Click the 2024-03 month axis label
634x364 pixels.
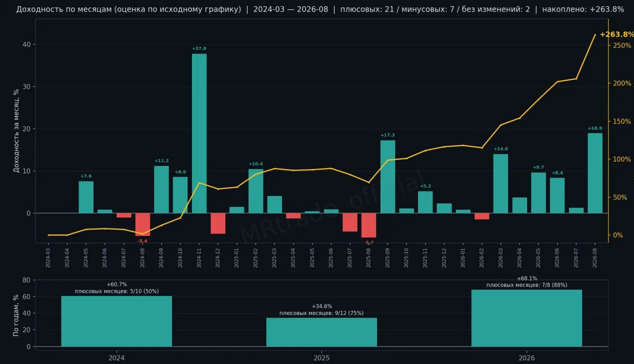point(48,258)
